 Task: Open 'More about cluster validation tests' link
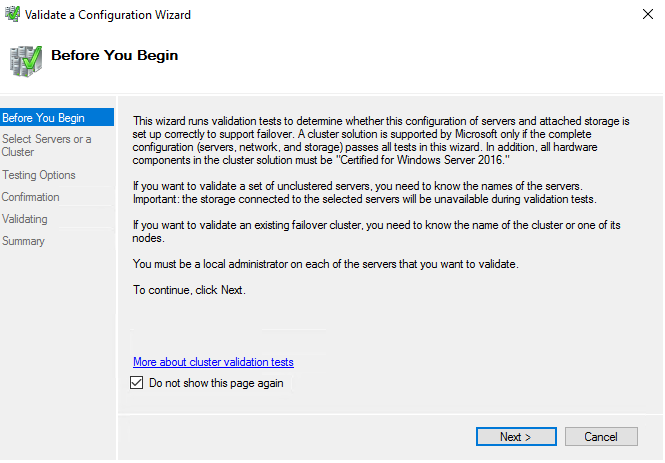point(213,362)
